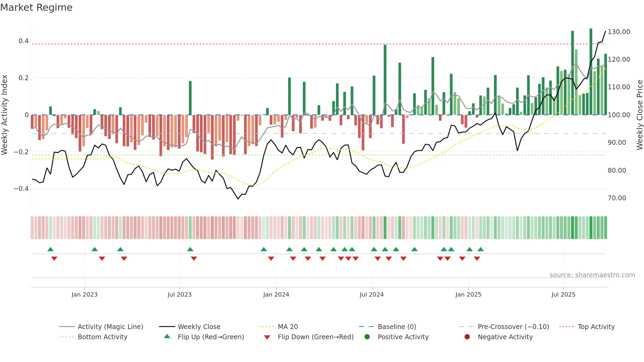Toggle the Flip Down (Green→Red) legend entry
The image size is (644, 362).
[x=309, y=337]
